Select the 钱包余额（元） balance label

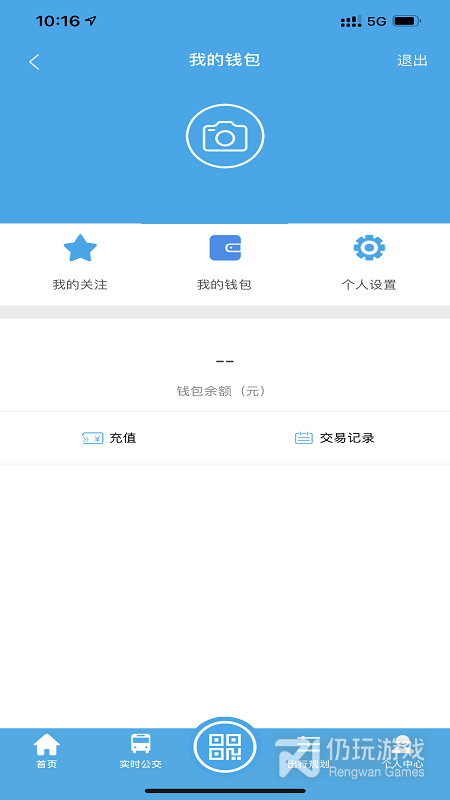(221, 391)
